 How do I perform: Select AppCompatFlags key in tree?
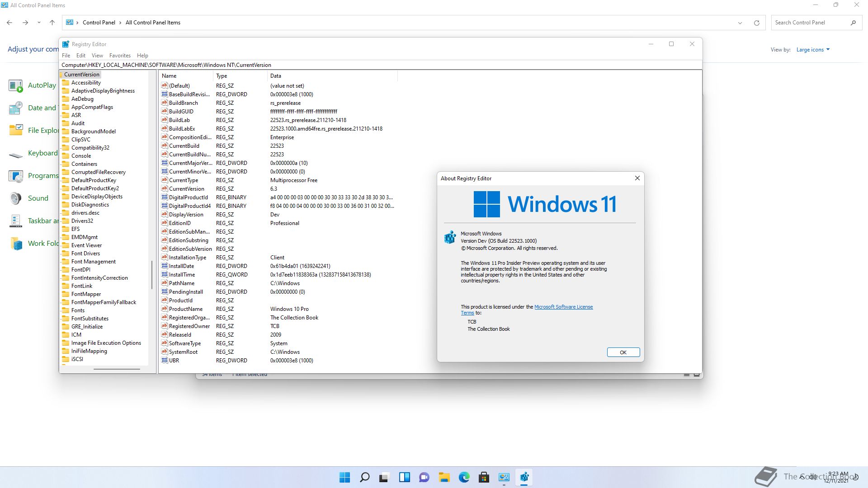92,107
